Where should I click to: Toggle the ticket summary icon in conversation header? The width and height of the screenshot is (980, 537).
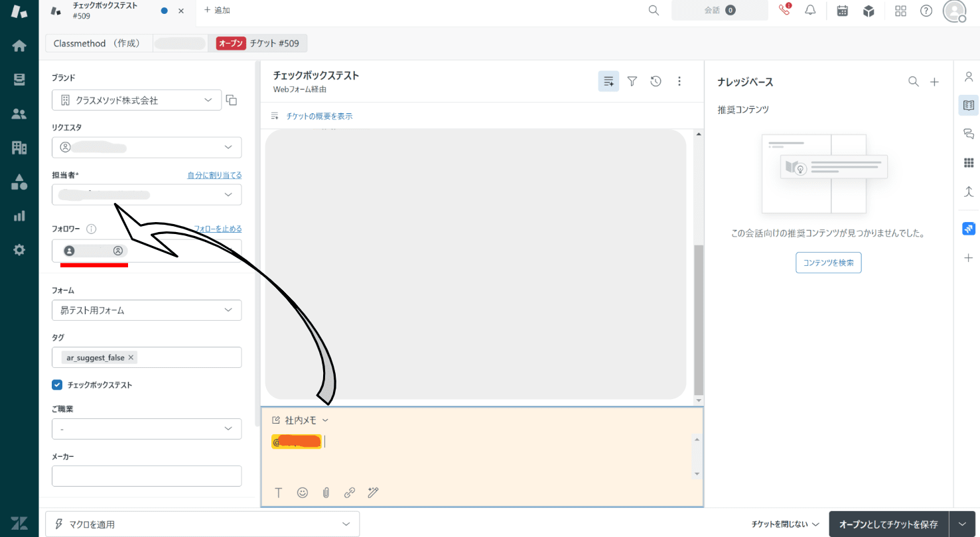click(x=608, y=82)
